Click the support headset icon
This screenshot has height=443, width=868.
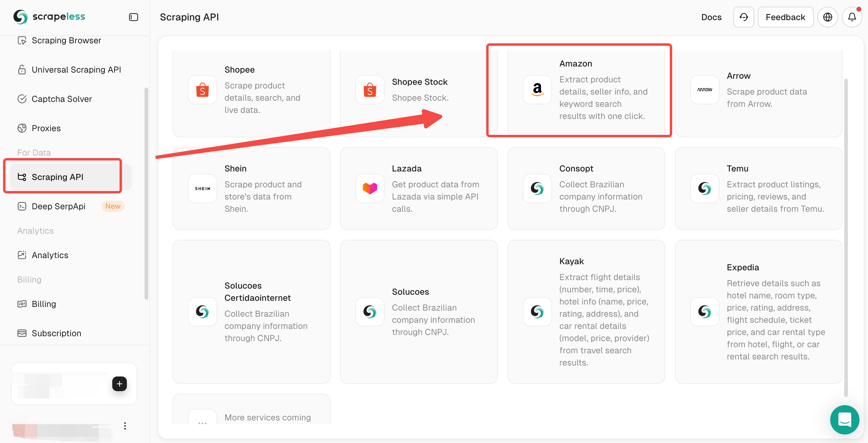(x=744, y=17)
